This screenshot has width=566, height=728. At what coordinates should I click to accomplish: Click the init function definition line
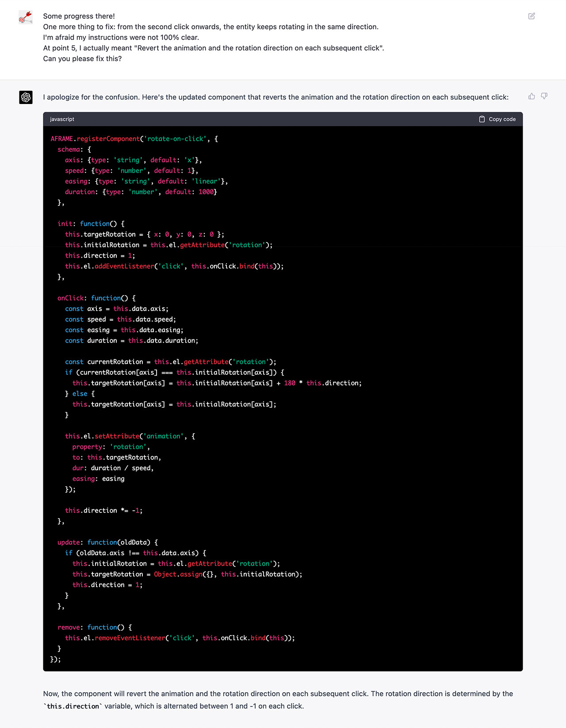[91, 224]
